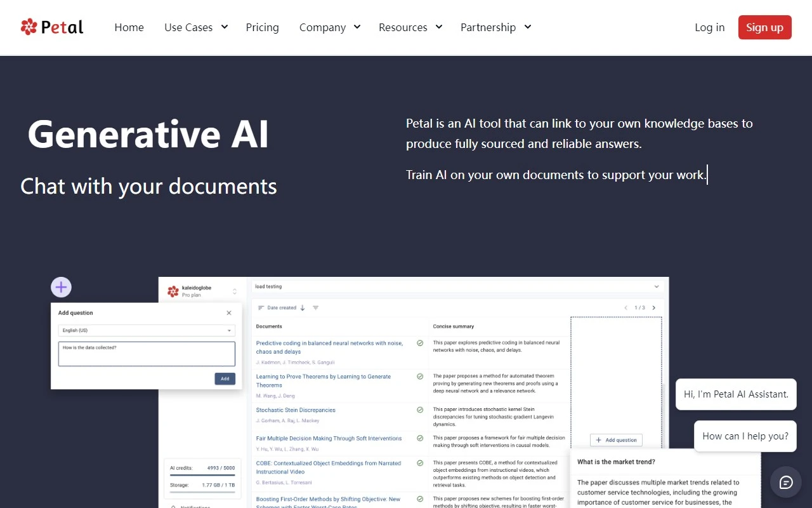Click green check beside Fair Multiple Decision Making
Viewport: 812px width, 508px height.
pyautogui.click(x=420, y=438)
